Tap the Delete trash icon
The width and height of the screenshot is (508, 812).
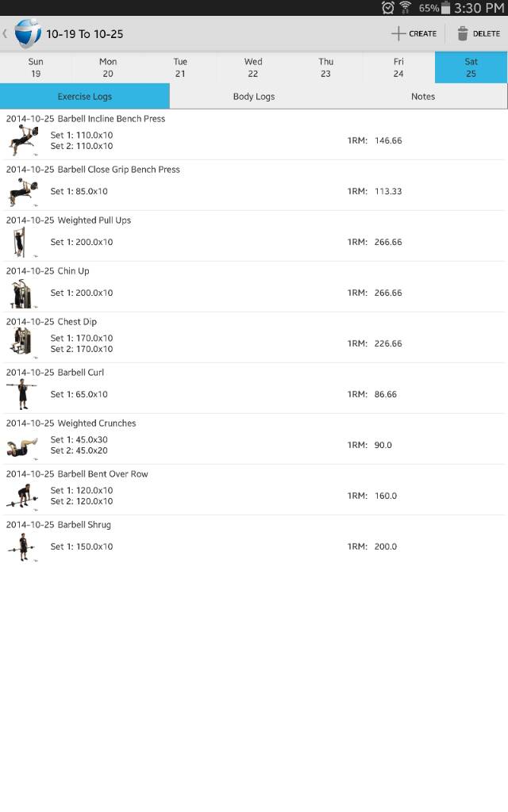463,33
